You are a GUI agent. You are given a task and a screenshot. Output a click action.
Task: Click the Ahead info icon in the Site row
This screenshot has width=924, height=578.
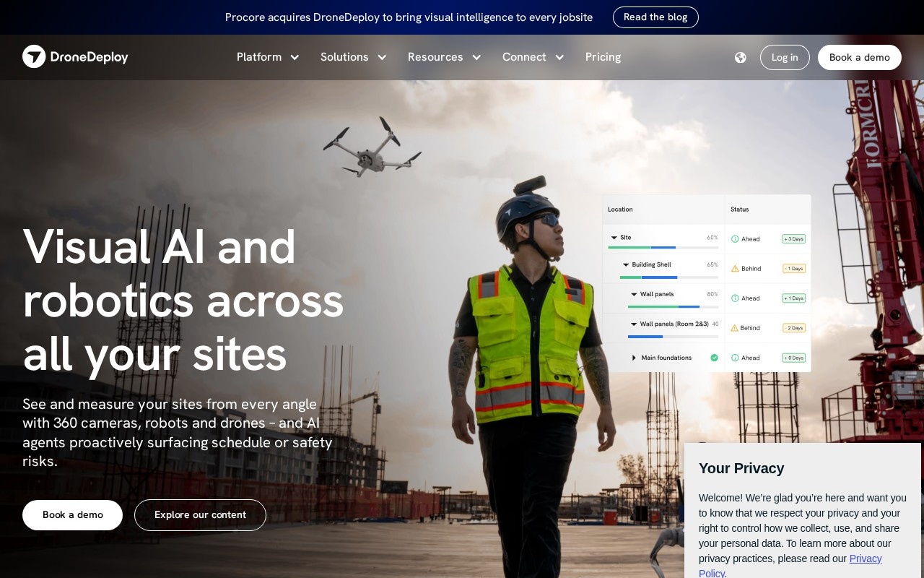click(x=735, y=239)
